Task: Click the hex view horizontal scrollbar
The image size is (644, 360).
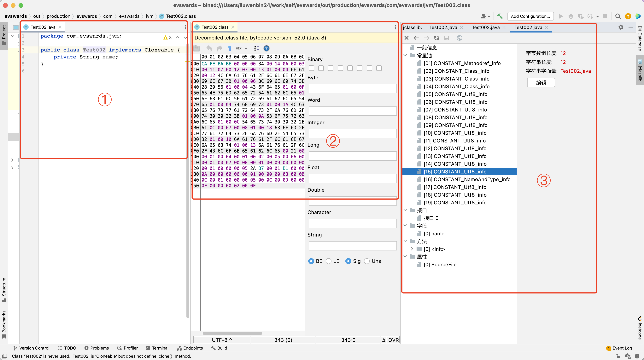Action: pyautogui.click(x=232, y=333)
